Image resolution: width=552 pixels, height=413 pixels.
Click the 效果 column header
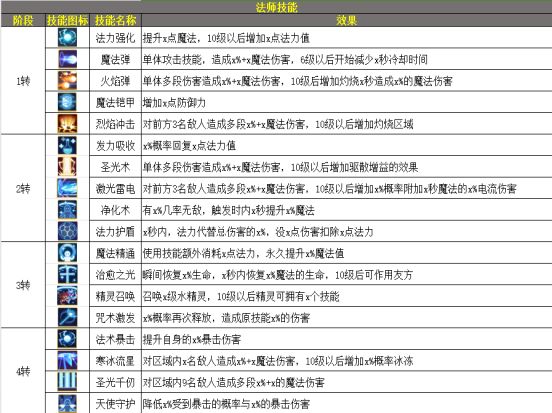346,20
